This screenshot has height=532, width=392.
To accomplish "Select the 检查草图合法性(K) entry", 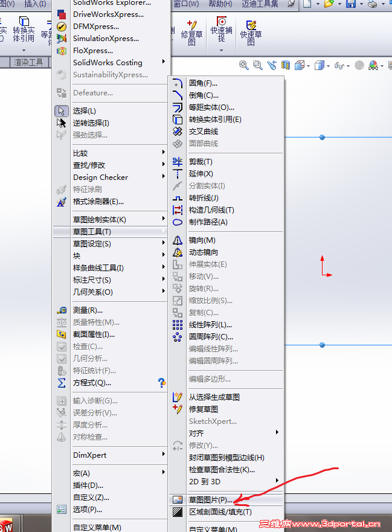I will point(222,470).
